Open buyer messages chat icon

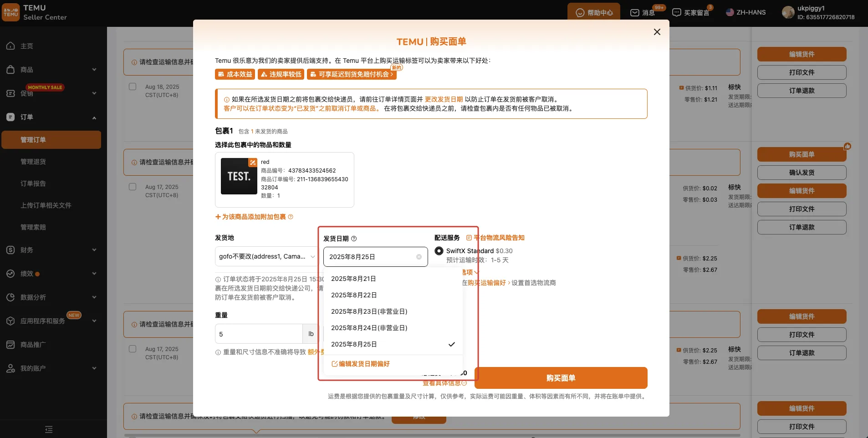click(x=677, y=13)
